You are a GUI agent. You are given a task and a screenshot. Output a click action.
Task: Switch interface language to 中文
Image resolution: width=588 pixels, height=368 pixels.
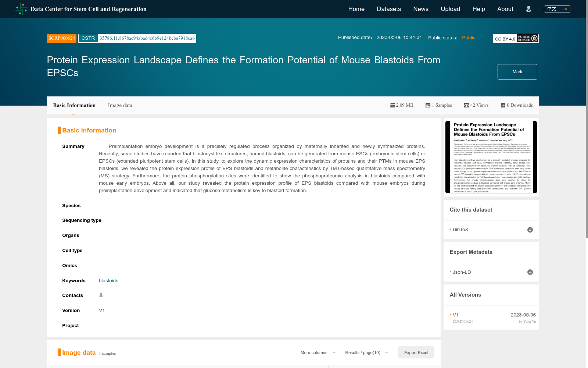click(x=552, y=9)
